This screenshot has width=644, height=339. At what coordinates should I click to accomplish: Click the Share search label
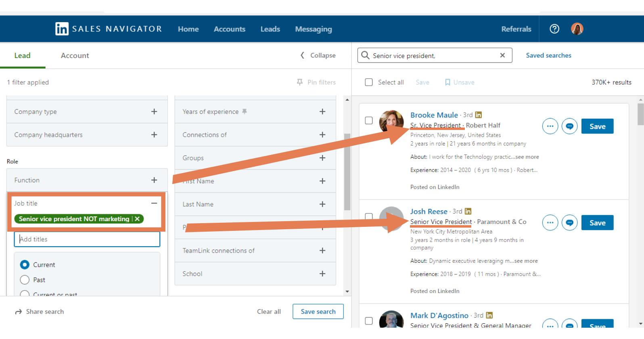click(45, 312)
